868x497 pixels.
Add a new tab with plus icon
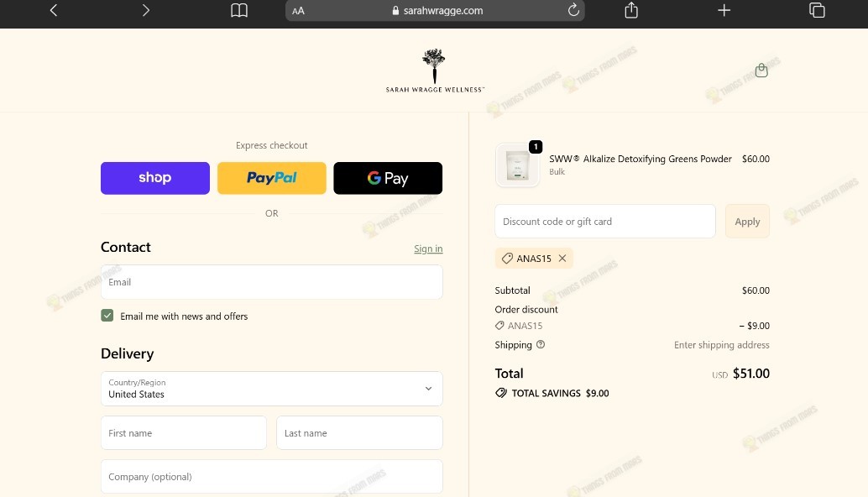click(x=724, y=10)
